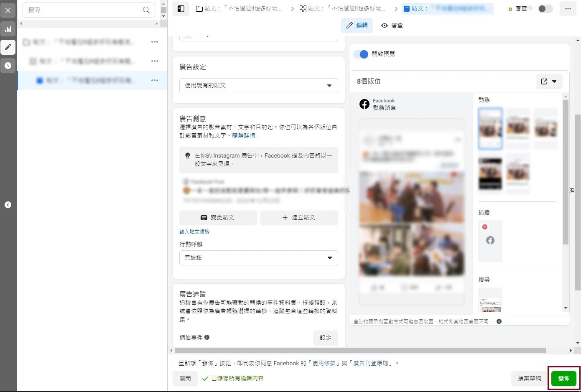Click the 搜尋 search input field
The image size is (581, 392).
click(84, 10)
